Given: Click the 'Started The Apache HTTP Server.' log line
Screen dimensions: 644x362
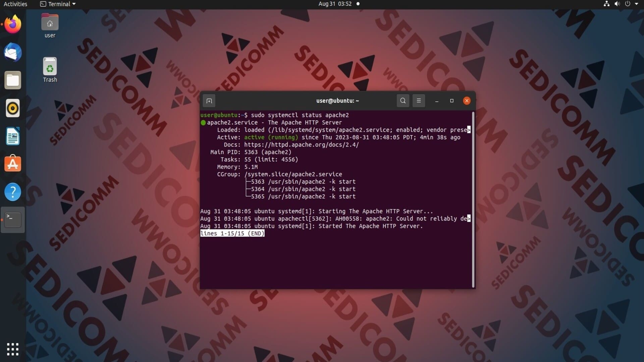Looking at the screenshot, I should pos(312,226).
